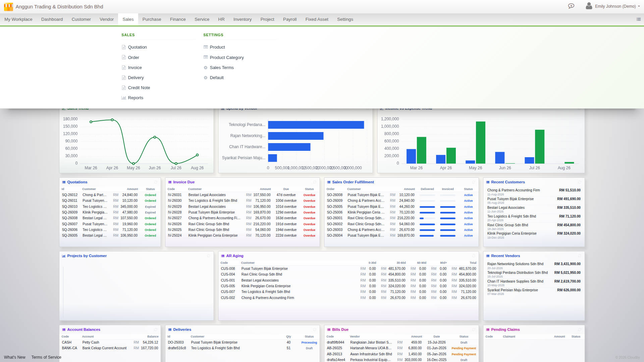Refresh the Quotations widget
644x362 pixels.
pyautogui.click(x=156, y=182)
